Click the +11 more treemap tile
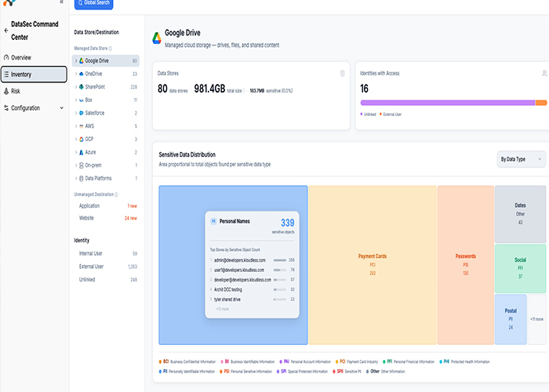Viewport: 549px width, 392px height. [x=536, y=319]
